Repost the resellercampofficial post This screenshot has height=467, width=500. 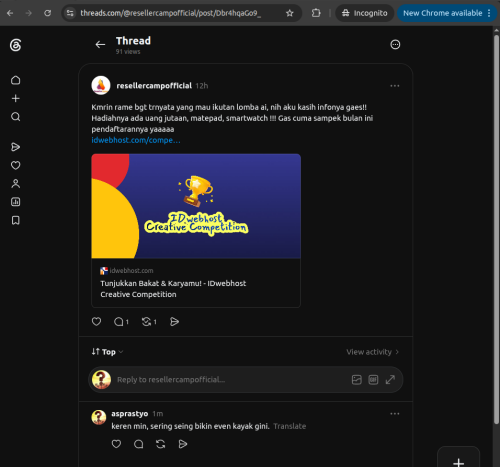[146, 322]
